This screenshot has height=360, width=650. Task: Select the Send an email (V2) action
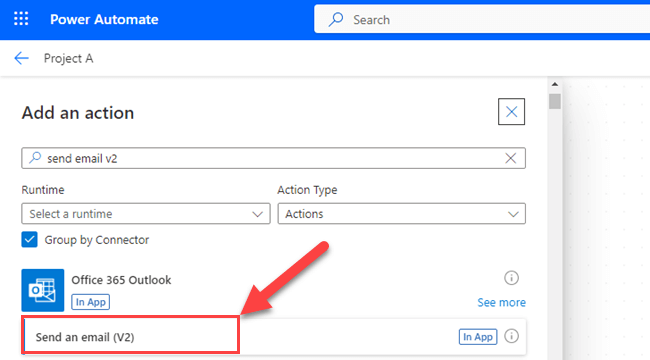[274, 336]
